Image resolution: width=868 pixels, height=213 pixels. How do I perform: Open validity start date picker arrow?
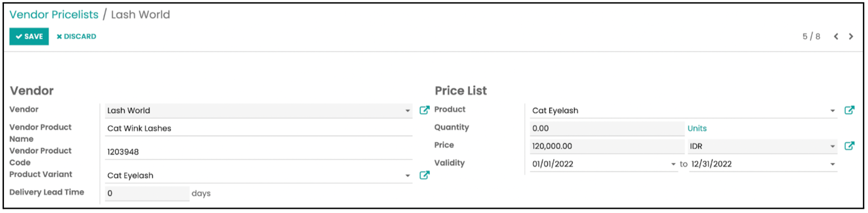tap(673, 164)
